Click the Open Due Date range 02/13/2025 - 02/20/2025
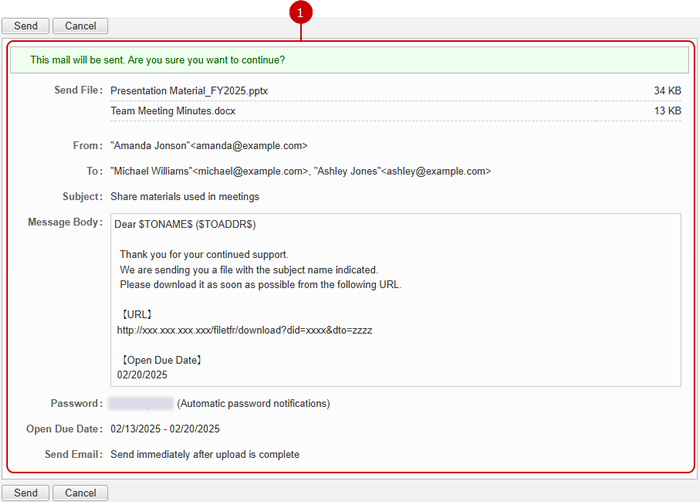This screenshot has height=502, width=700. (165, 429)
